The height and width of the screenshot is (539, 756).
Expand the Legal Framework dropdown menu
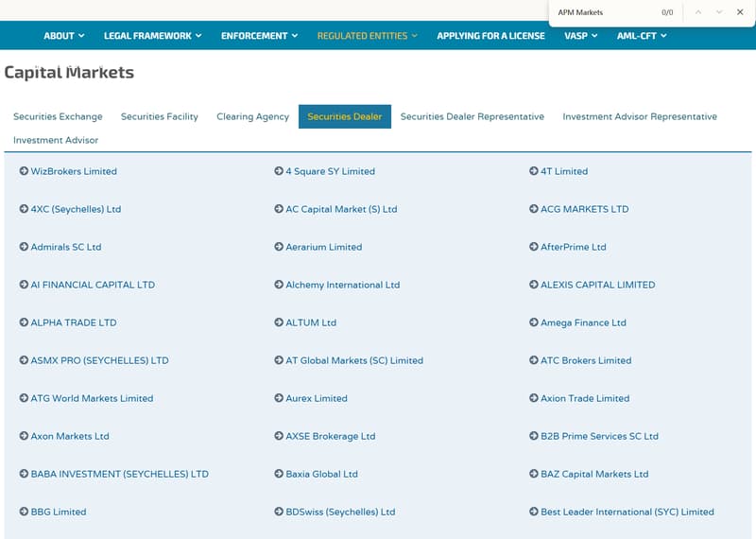[153, 36]
